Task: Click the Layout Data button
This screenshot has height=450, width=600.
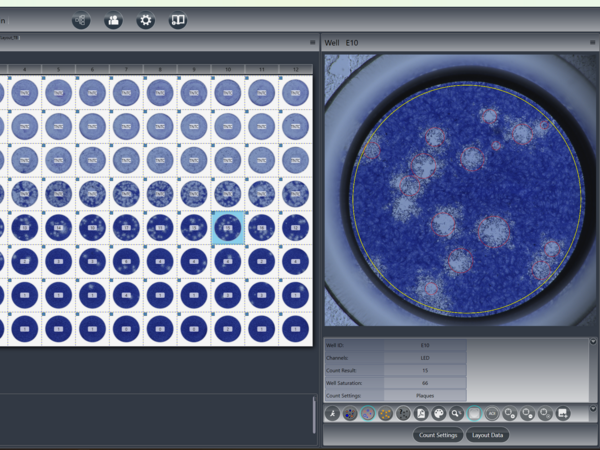Action: coord(488,435)
